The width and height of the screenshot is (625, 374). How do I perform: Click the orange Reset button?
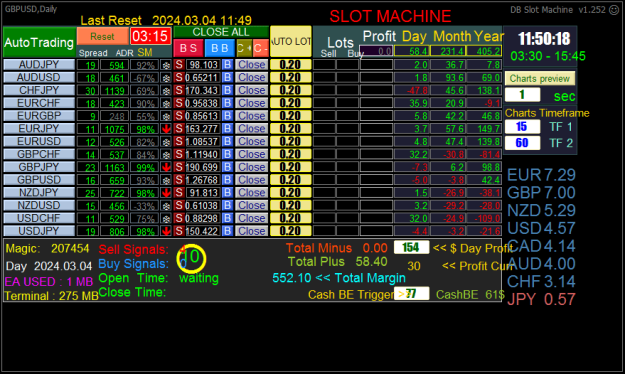(x=102, y=36)
